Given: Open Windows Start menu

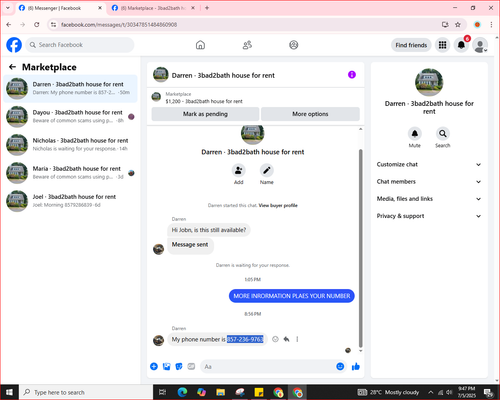Looking at the screenshot, I should coord(9,392).
